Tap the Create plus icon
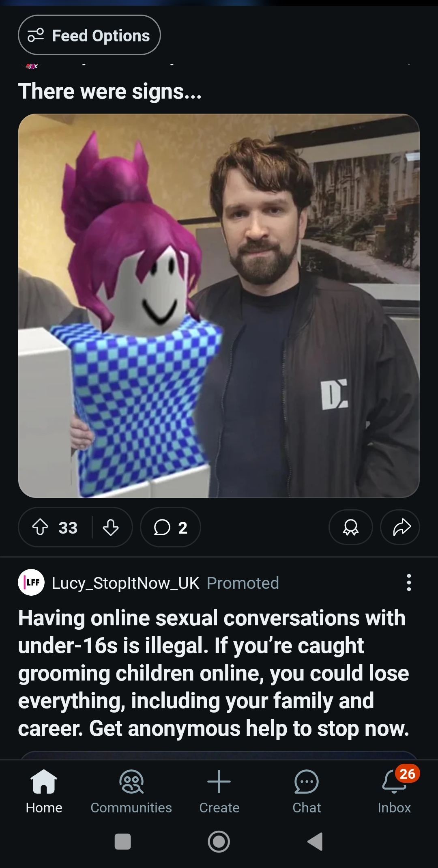Viewport: 438px width, 868px height. click(x=219, y=782)
